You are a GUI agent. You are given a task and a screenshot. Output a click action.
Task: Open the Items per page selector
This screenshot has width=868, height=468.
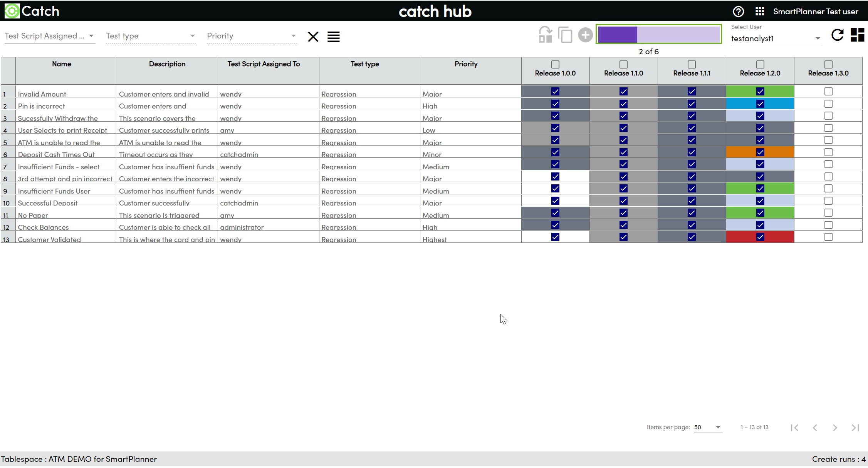point(707,427)
